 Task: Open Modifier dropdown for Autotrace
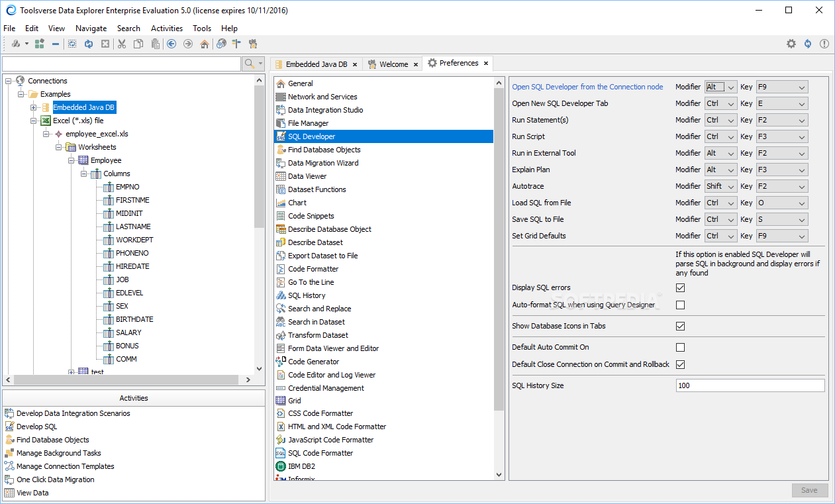[720, 186]
